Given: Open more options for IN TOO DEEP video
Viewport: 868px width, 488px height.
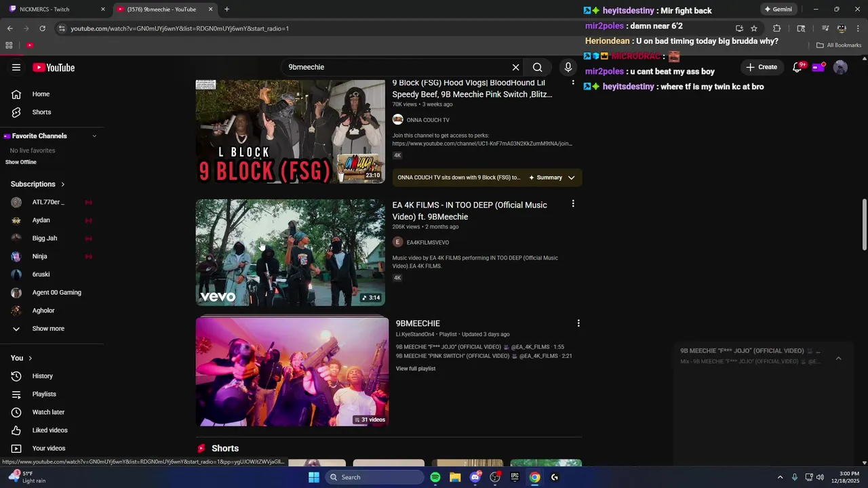Looking at the screenshot, I should pyautogui.click(x=573, y=204).
